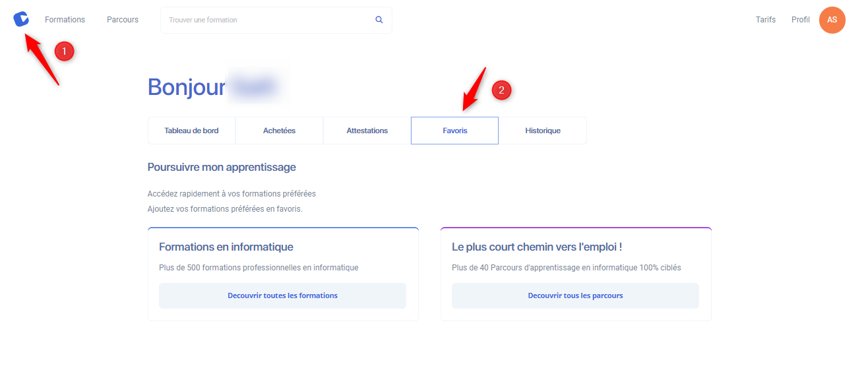The width and height of the screenshot is (868, 368).
Task: Open the Profil link
Action: point(801,20)
